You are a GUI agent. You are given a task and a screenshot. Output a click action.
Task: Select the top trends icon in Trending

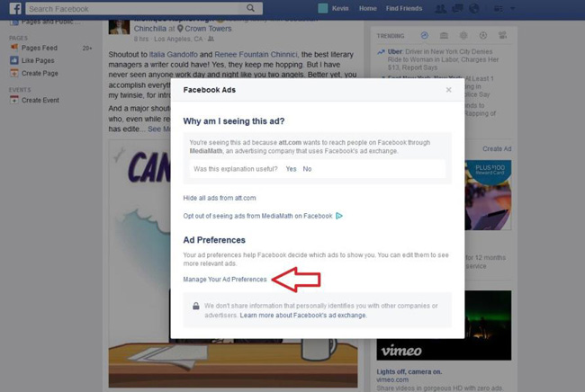[426, 35]
